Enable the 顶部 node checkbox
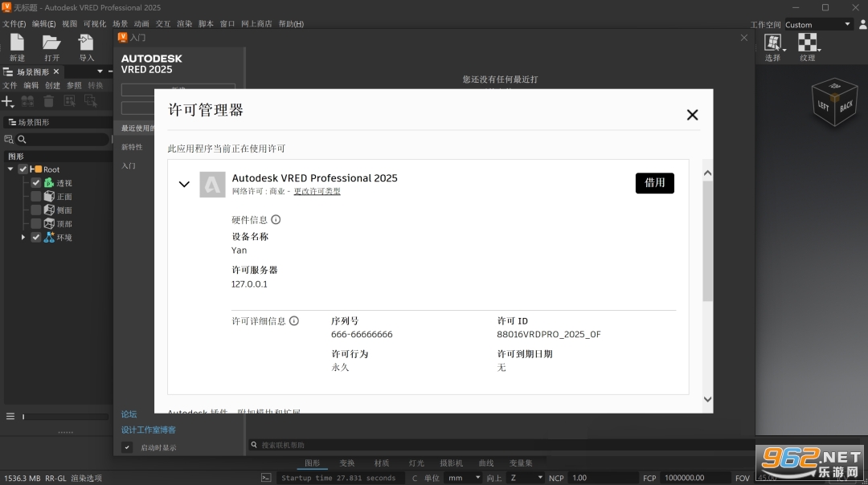Image resolution: width=868 pixels, height=485 pixels. [x=36, y=223]
